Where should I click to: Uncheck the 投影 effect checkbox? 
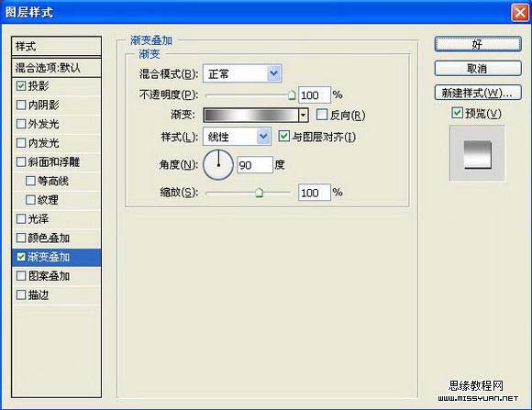(21, 86)
